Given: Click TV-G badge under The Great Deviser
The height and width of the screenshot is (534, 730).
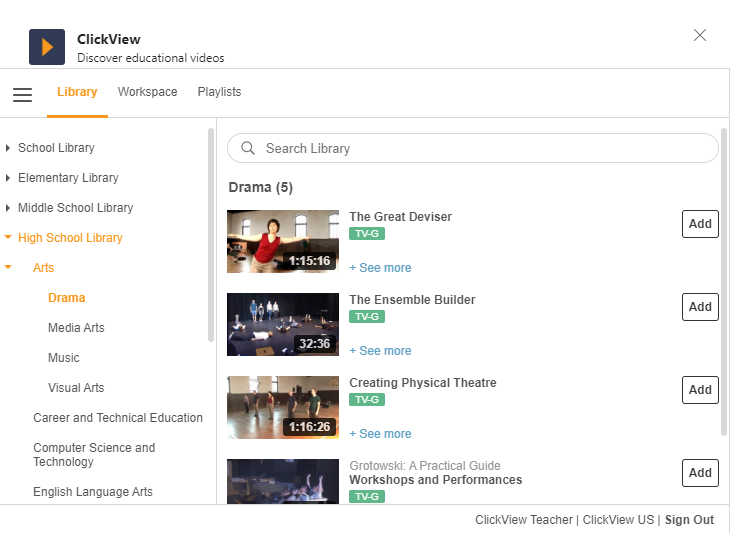Looking at the screenshot, I should [367, 234].
